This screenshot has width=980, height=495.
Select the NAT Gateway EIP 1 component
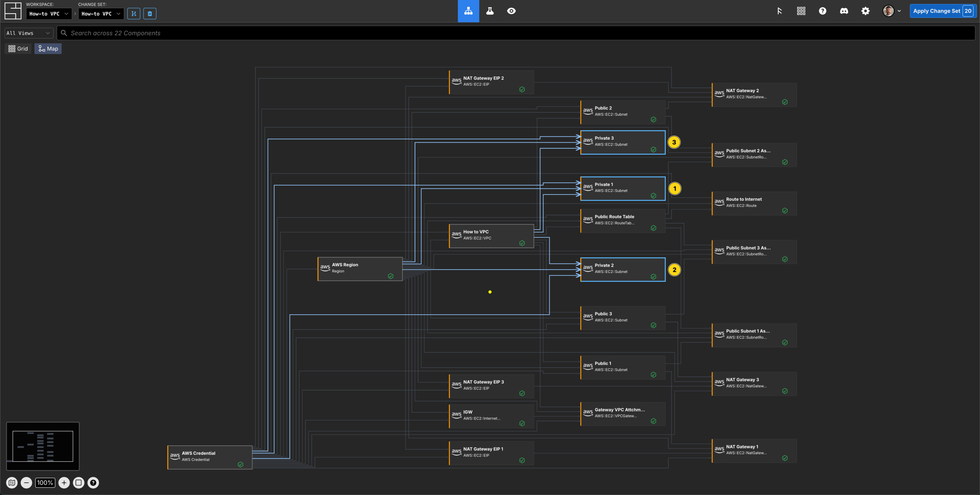click(491, 453)
